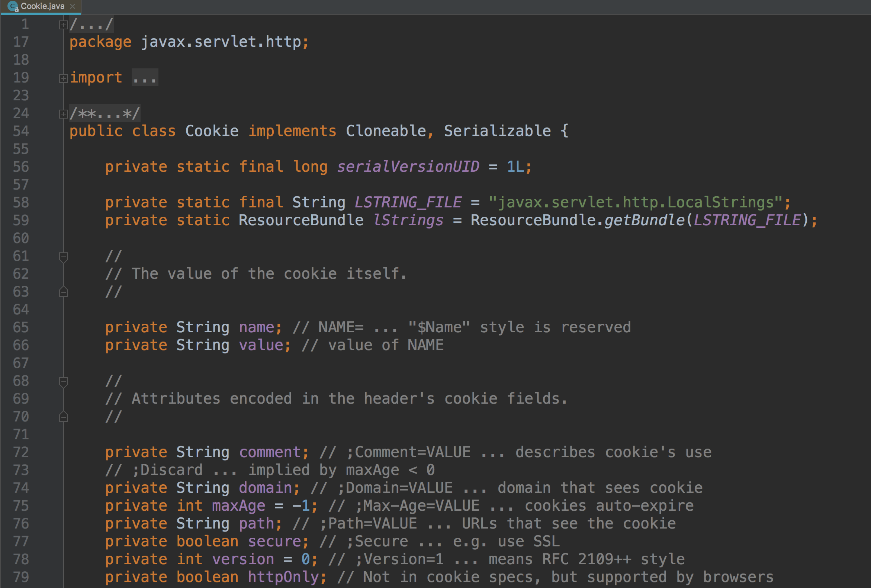This screenshot has height=588, width=871.
Task: Click the Java class icon in Cookie.java tab
Action: click(x=13, y=6)
